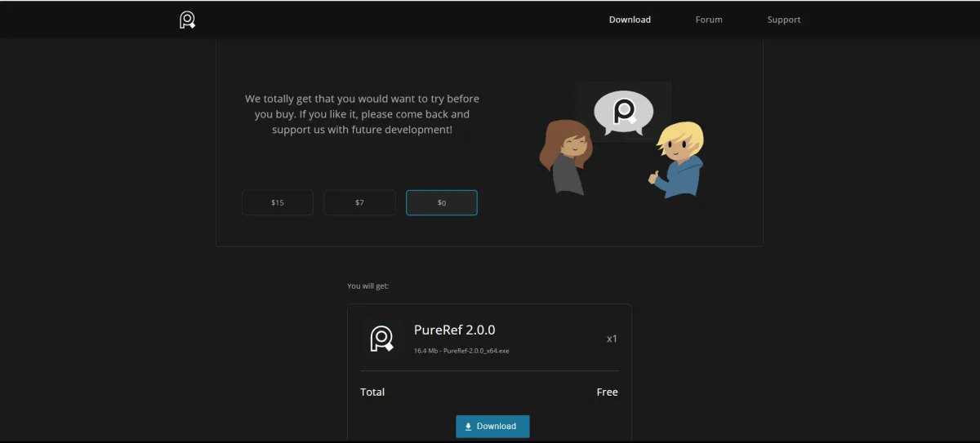The height and width of the screenshot is (443, 980).
Task: Click the PureRef logo in header
Action: (188, 20)
